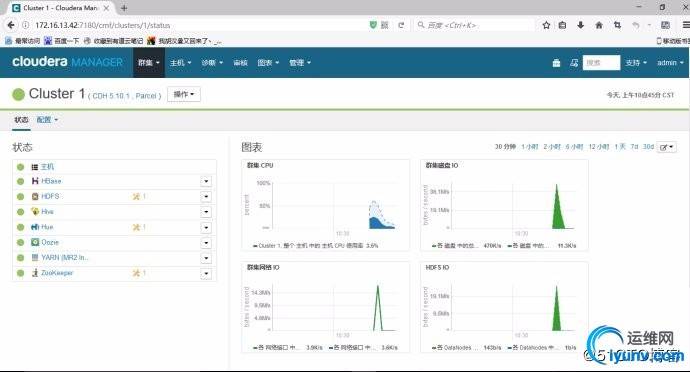
Task: Open running commands icon in header
Action: pos(574,63)
